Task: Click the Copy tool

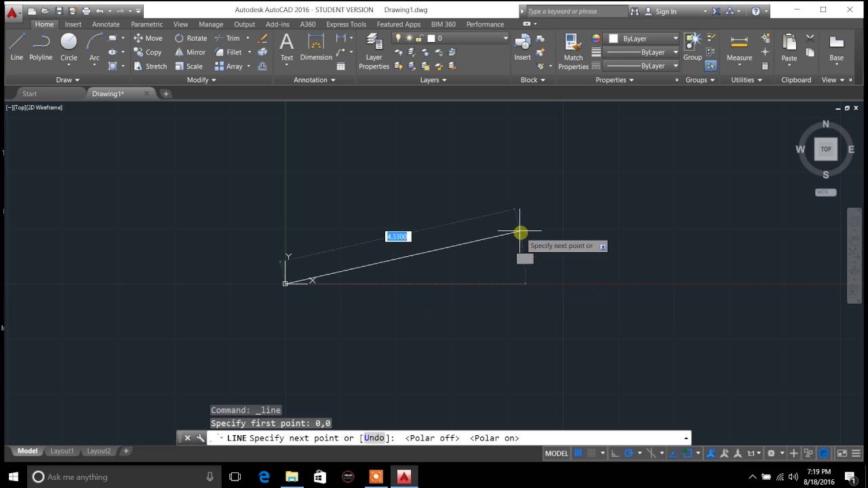Action: 147,52
